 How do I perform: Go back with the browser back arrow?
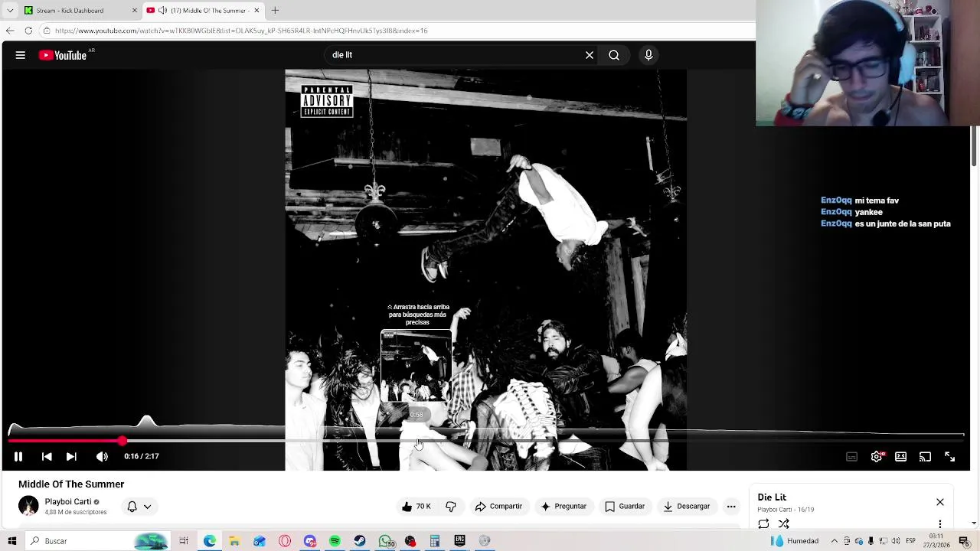point(10,31)
